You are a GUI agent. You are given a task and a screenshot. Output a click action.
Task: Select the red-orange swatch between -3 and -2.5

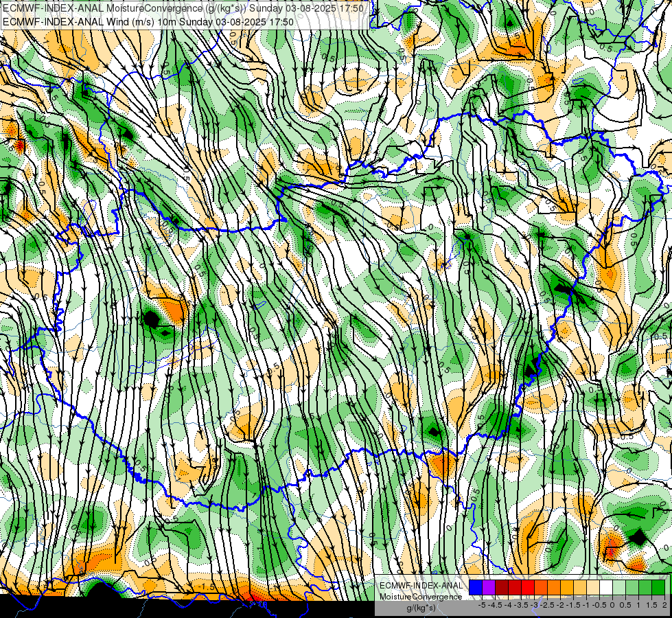[x=541, y=588]
